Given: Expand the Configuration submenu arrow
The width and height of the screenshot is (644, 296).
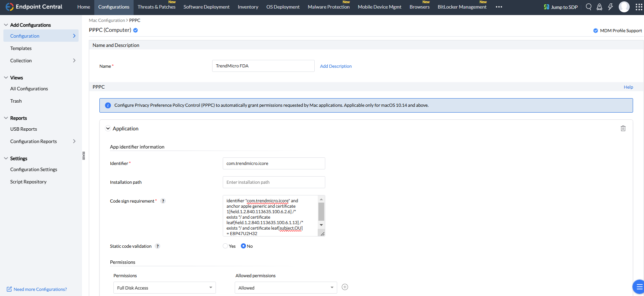Looking at the screenshot, I should coord(74,36).
